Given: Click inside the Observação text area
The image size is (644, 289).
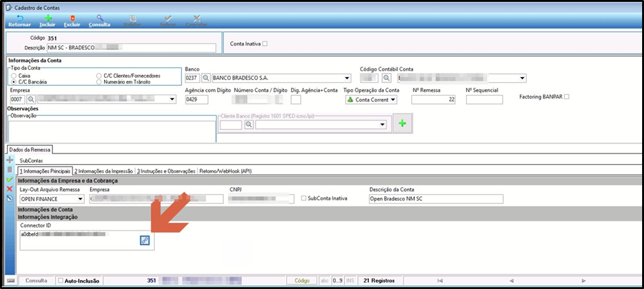Looking at the screenshot, I should click(112, 131).
